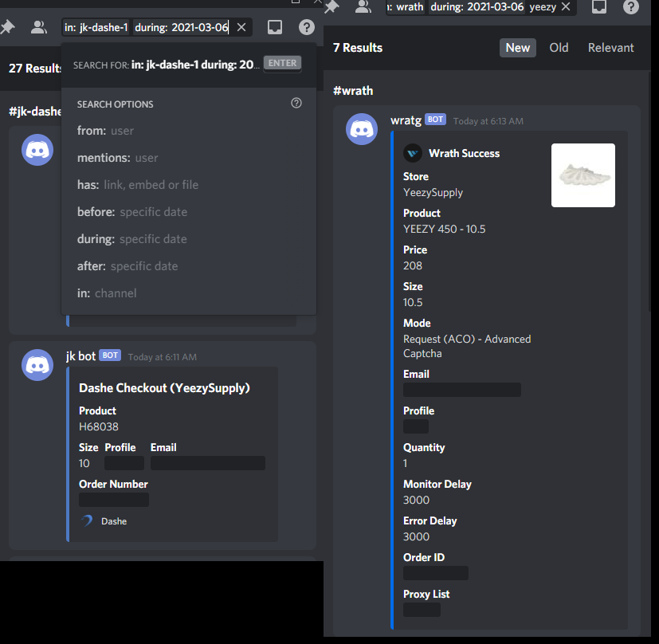
Task: Click the Dashe logo icon in embed footer
Action: point(87,521)
